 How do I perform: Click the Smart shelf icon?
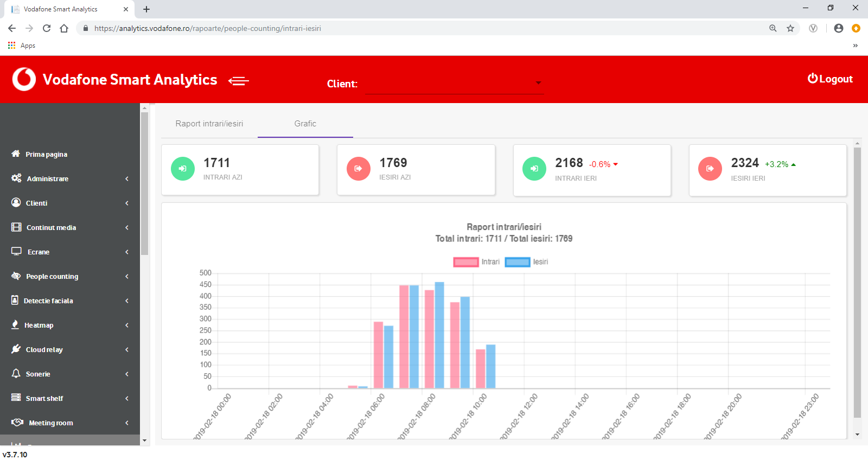click(x=16, y=398)
